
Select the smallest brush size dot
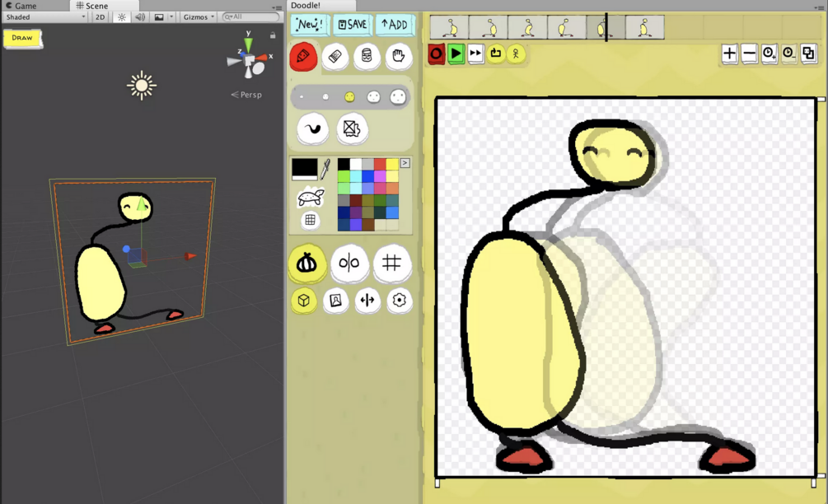pos(302,97)
